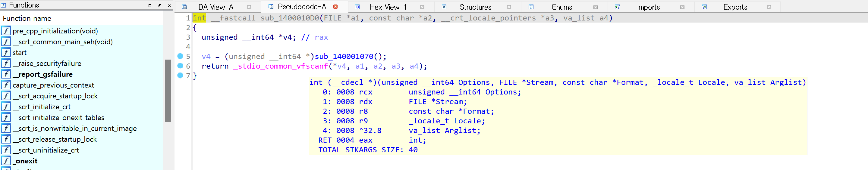Click the Exports tab icon
The height and width of the screenshot is (170, 868).
pos(704,7)
